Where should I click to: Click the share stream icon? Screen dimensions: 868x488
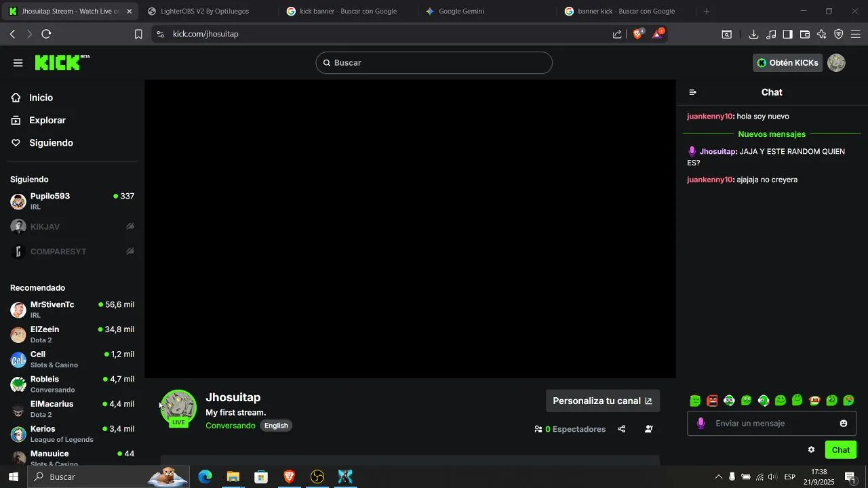coord(622,429)
